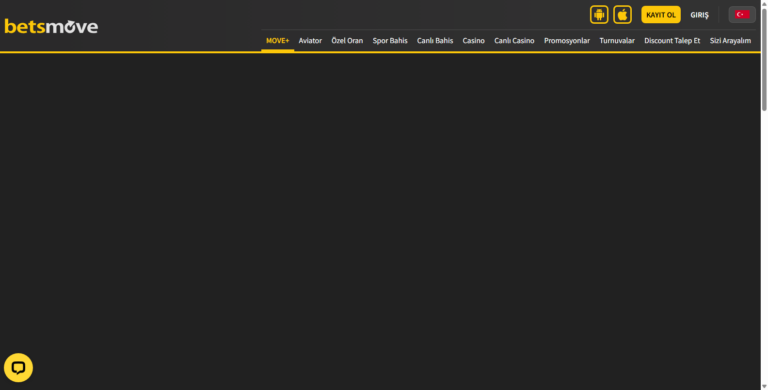Download the Android app icon
Image resolution: width=768 pixels, height=390 pixels.
(x=599, y=15)
